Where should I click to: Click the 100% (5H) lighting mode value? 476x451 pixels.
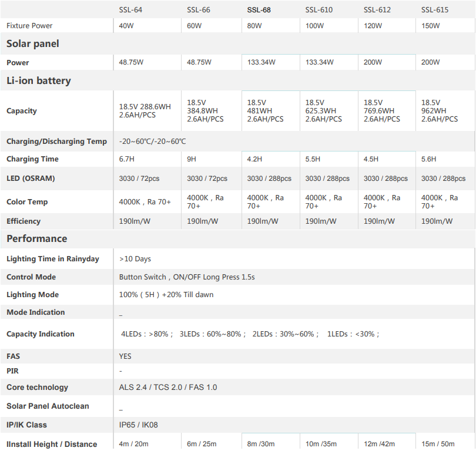coord(166,294)
